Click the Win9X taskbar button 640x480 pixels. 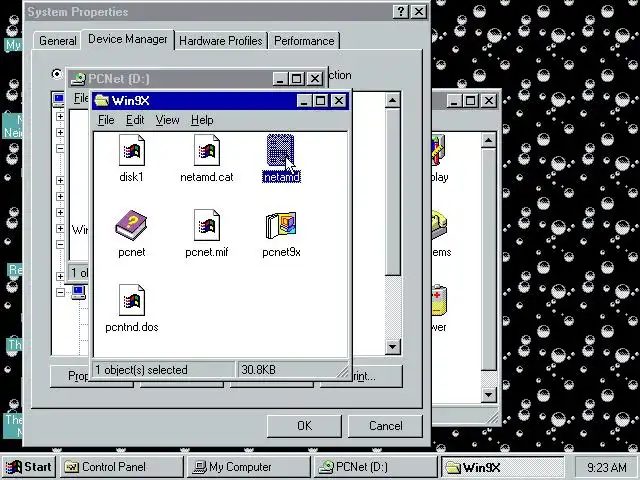point(502,467)
